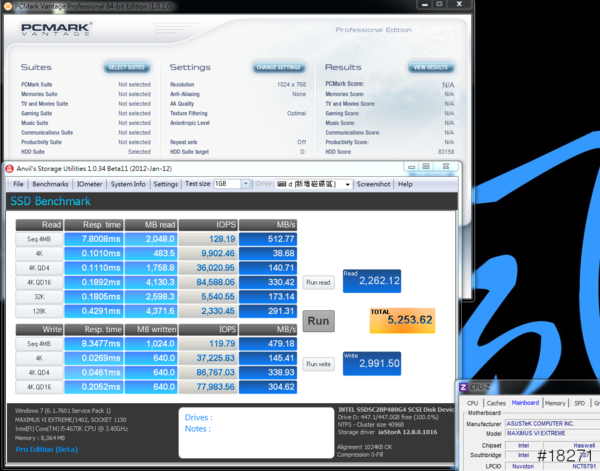Close the PCMark Vantage window
This screenshot has height=471, width=600.
pyautogui.click(x=459, y=4)
